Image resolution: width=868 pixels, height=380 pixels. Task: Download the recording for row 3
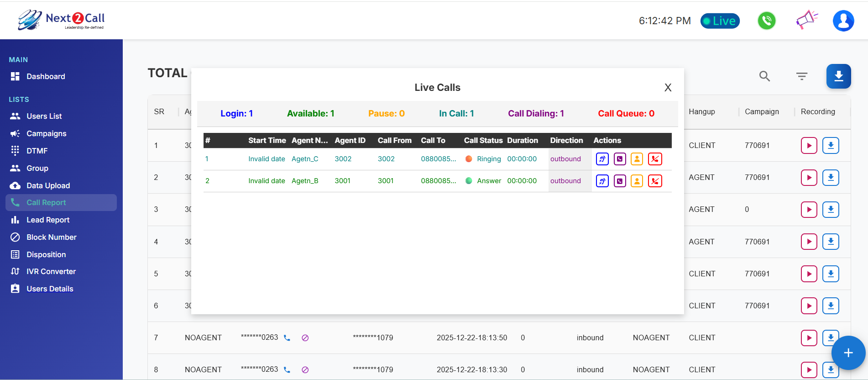[831, 210]
